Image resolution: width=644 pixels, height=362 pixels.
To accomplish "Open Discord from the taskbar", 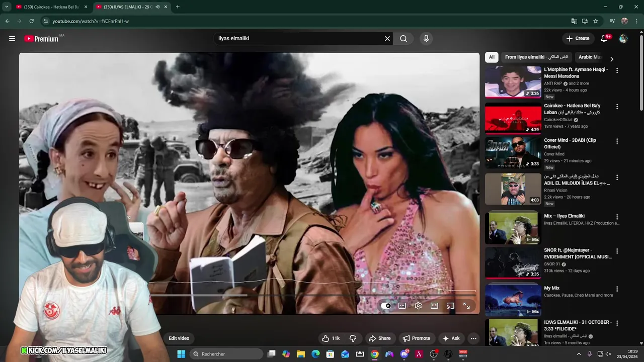I will 404,354.
